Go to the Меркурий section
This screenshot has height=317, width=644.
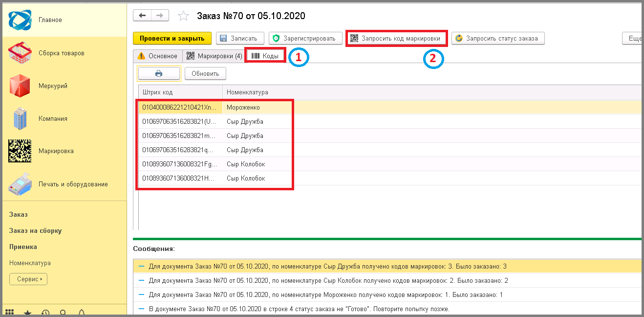point(64,86)
